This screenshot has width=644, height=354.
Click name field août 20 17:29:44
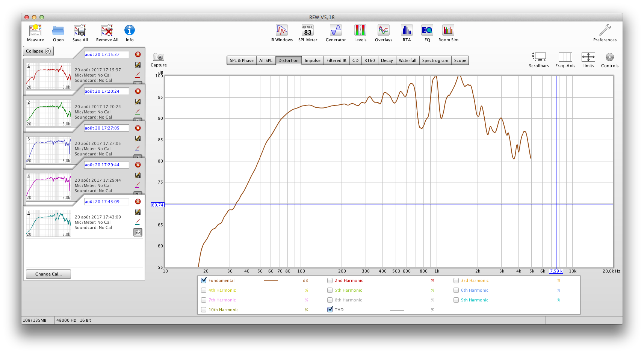pyautogui.click(x=106, y=165)
